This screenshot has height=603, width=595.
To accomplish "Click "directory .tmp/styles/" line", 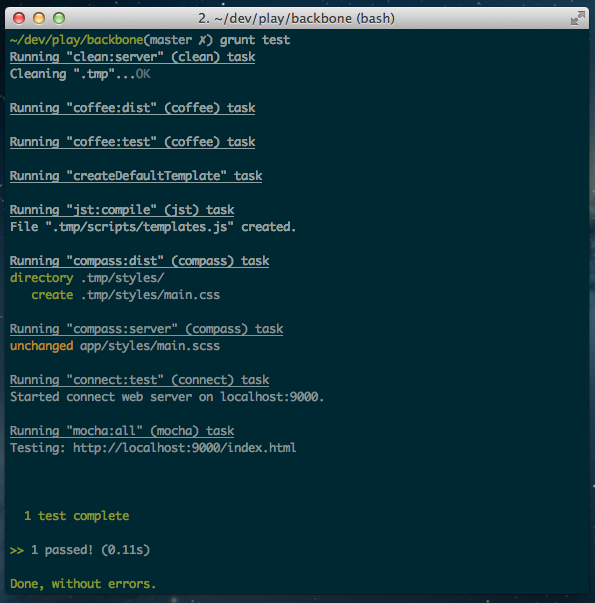I will [x=87, y=278].
